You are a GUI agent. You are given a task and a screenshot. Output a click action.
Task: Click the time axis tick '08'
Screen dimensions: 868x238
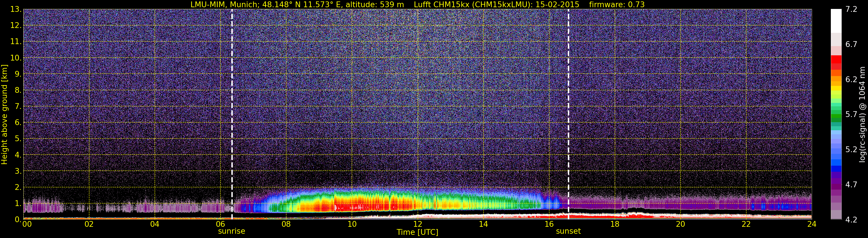point(286,224)
